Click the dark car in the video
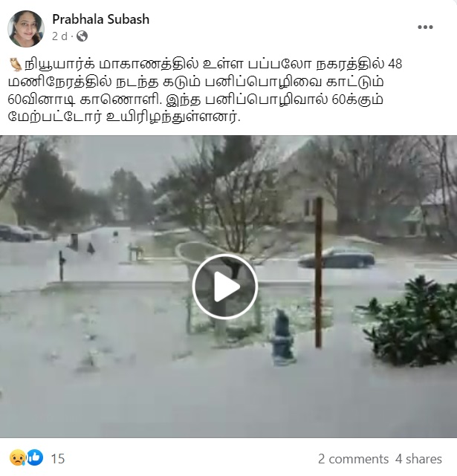Image resolution: width=457 pixels, height=476 pixels. (337, 258)
